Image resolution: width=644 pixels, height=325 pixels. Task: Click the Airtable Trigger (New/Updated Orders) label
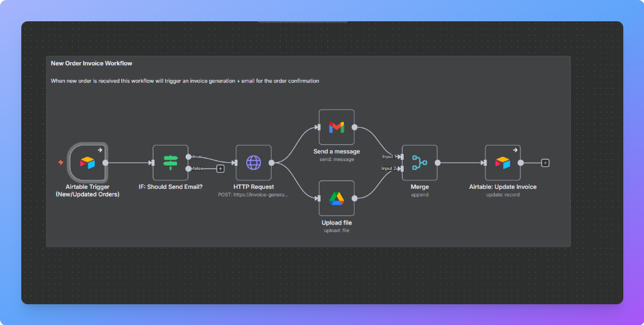(x=88, y=191)
